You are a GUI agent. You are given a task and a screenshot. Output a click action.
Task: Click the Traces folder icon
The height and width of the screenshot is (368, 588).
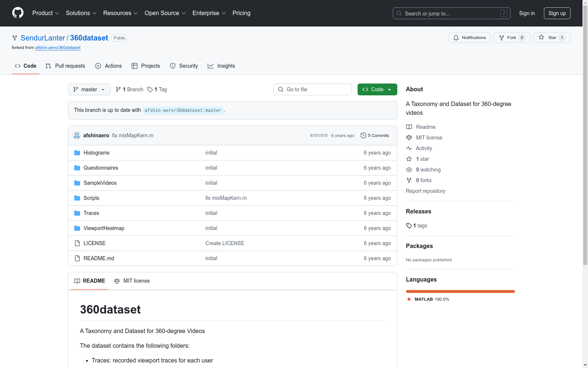77,213
